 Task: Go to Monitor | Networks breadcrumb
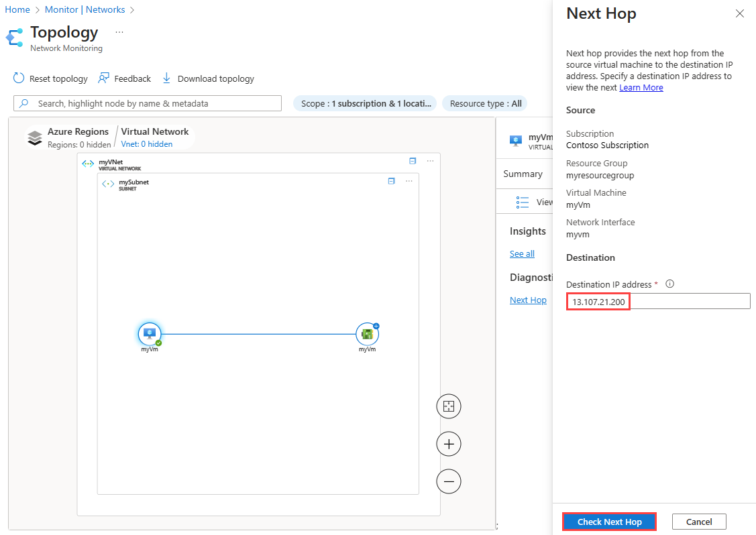click(85, 10)
